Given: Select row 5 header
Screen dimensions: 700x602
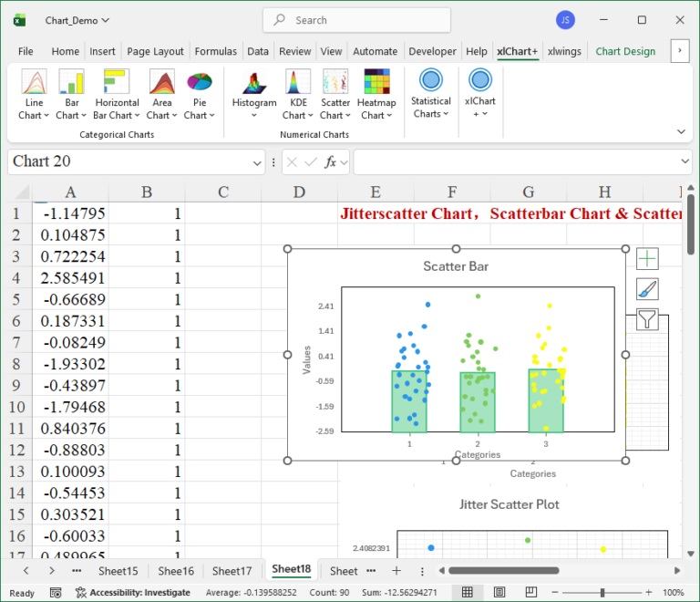Looking at the screenshot, I should point(16,299).
